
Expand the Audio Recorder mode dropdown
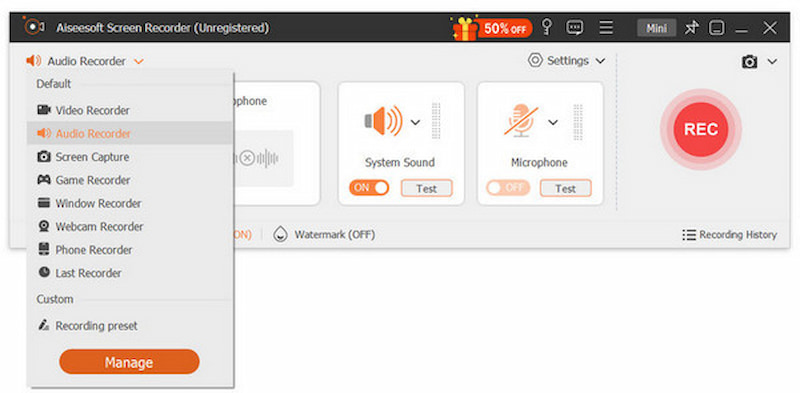139,62
